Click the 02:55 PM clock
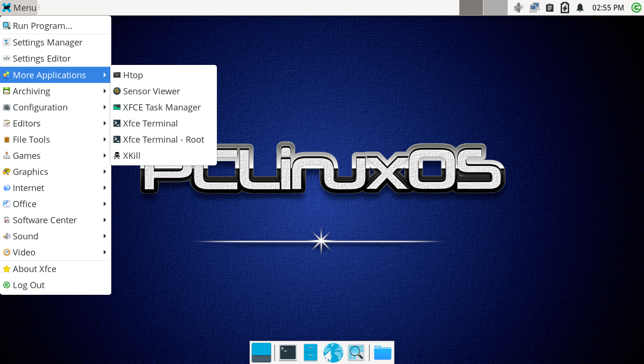Viewport: 644px width, 364px height. click(608, 8)
